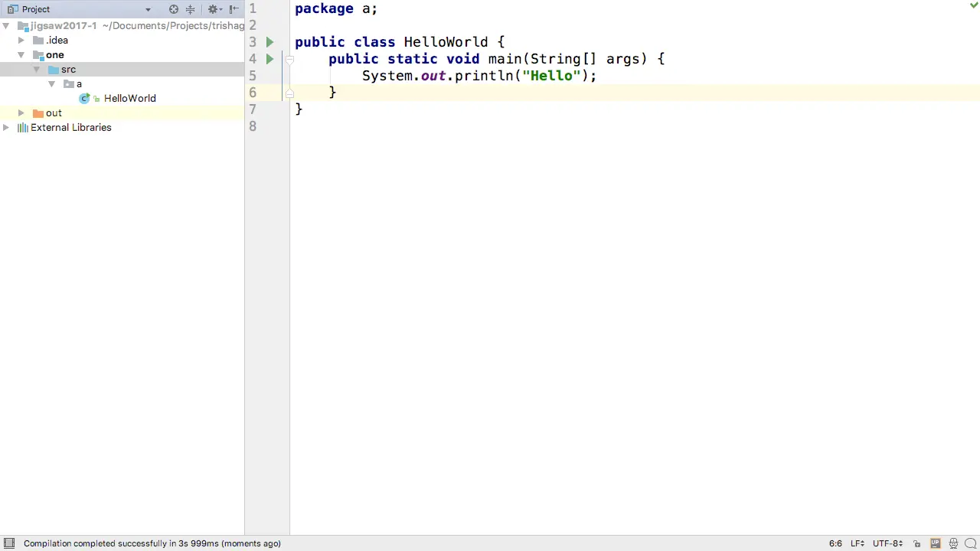
Task: Open the Project view switcher arrow
Action: coord(148,8)
